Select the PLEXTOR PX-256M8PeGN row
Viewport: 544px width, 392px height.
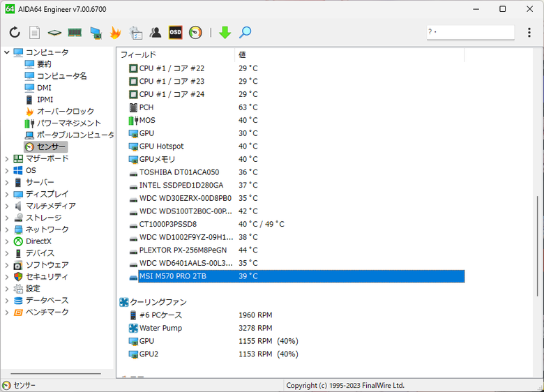296,250
